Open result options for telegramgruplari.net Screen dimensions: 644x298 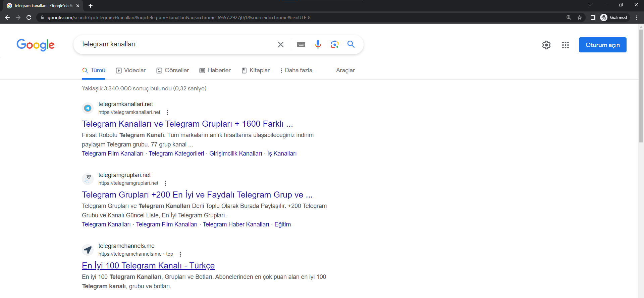(165, 183)
